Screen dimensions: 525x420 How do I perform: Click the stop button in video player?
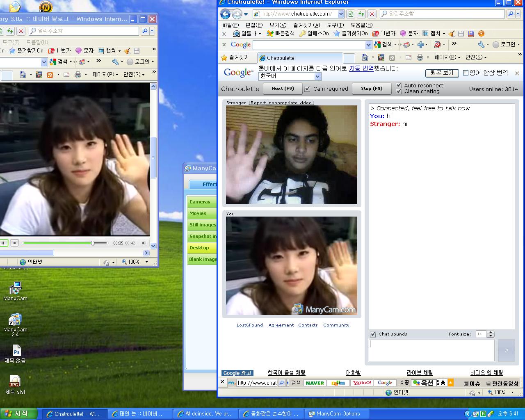(x=14, y=243)
